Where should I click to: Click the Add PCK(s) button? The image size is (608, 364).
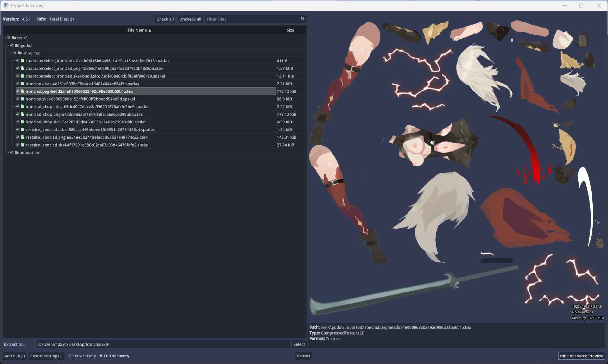pos(15,356)
